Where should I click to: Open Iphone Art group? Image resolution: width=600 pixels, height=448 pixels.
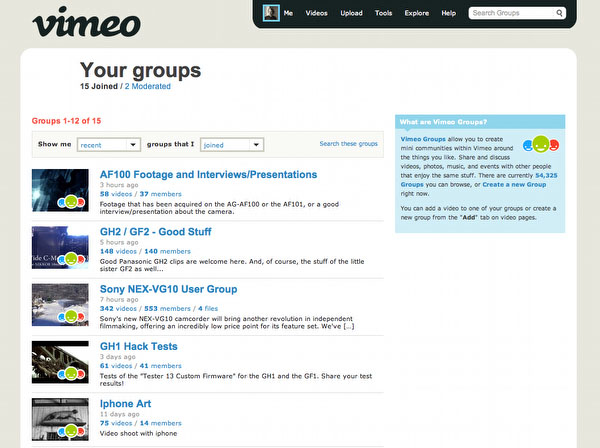pos(125,404)
